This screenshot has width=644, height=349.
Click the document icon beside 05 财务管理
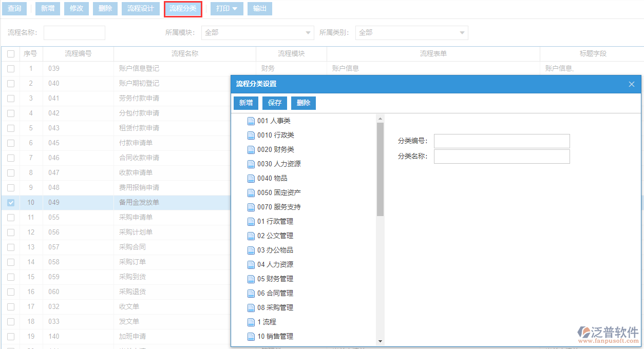click(251, 279)
